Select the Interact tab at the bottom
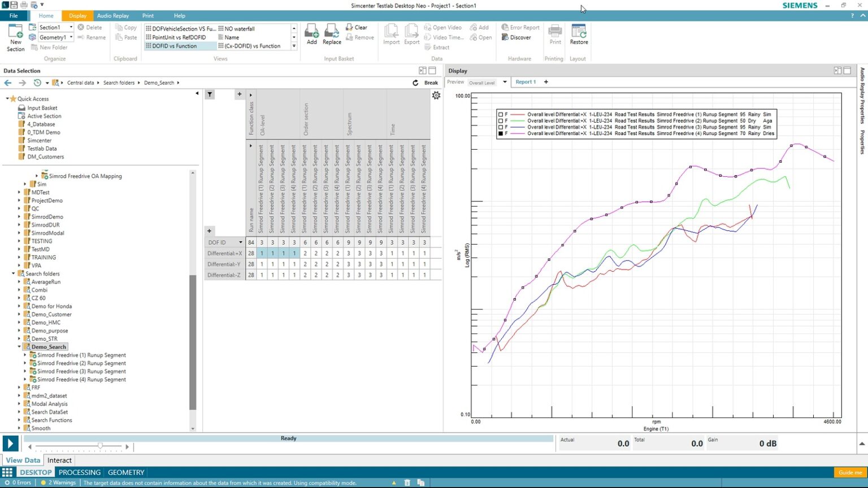 pyautogui.click(x=59, y=460)
